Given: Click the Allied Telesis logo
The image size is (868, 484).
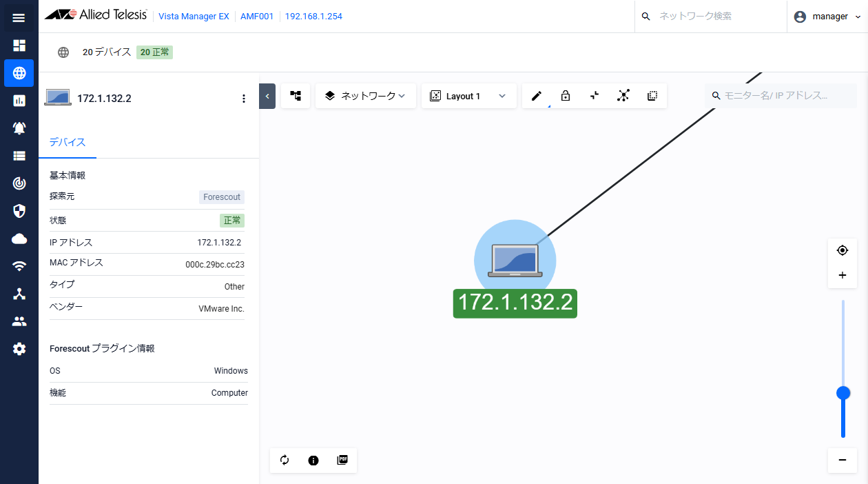Looking at the screenshot, I should [x=96, y=16].
